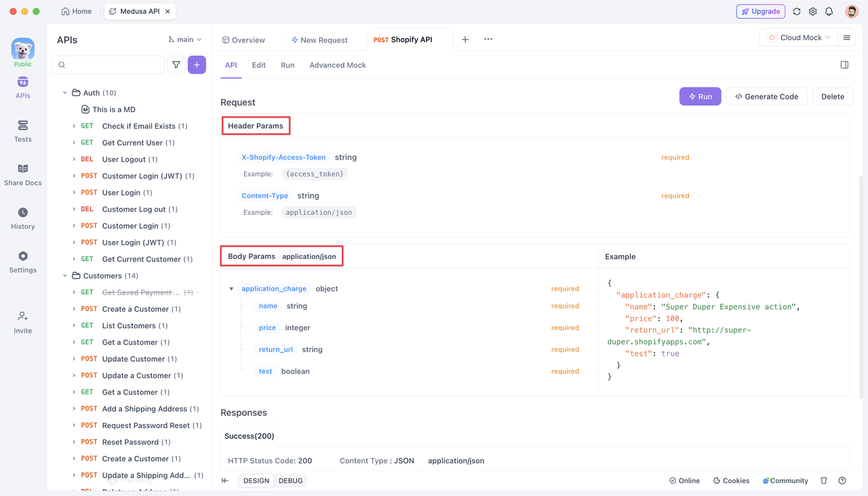Open the Customer Log out endpoint
The width and height of the screenshot is (868, 496).
click(134, 209)
